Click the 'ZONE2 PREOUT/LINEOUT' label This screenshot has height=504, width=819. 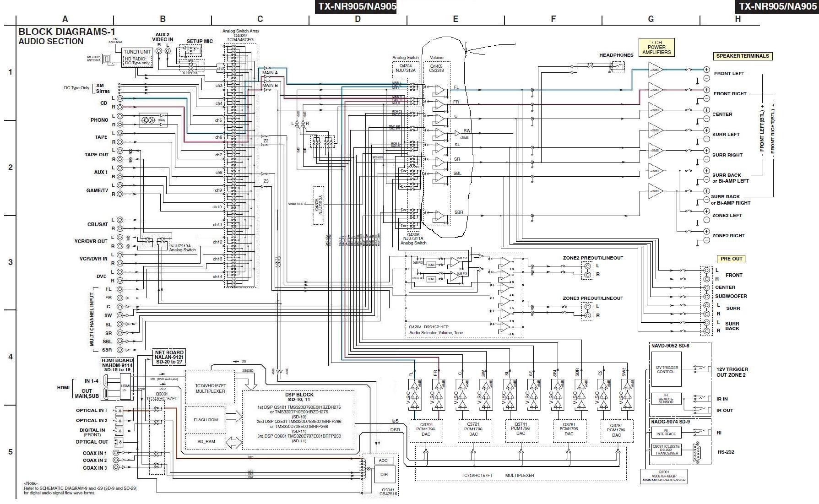coord(593,258)
